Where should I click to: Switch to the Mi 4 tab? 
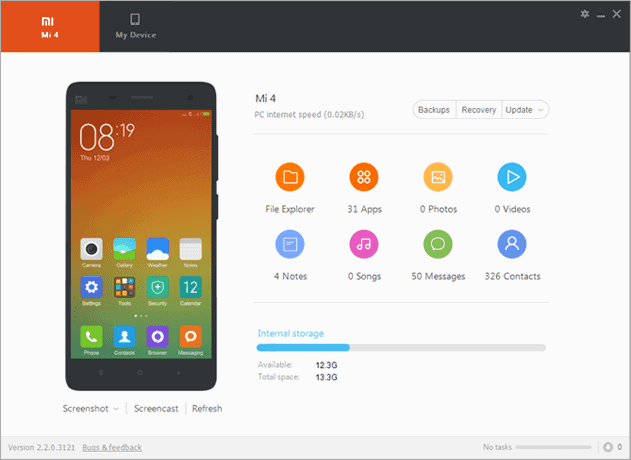tap(50, 27)
